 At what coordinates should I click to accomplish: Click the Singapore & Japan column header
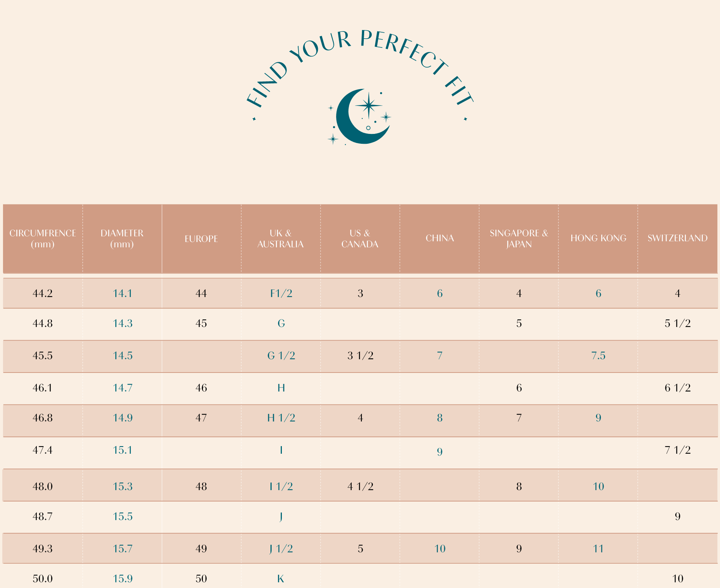(519, 239)
